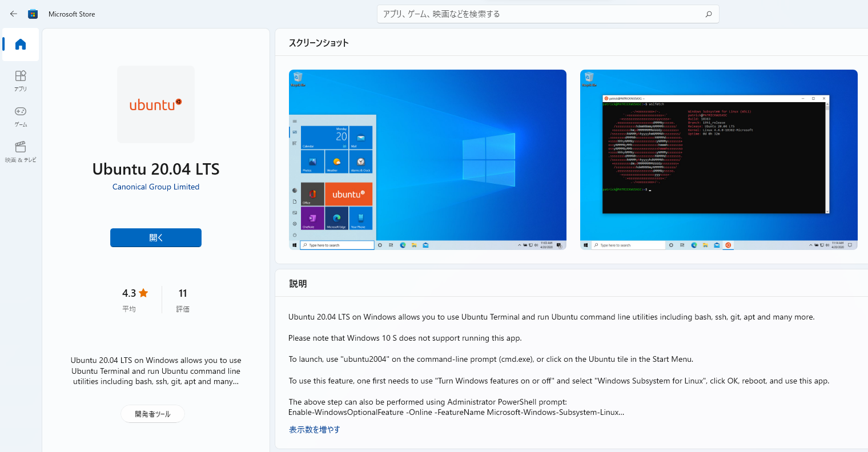Click the 説明 section header

point(297,283)
